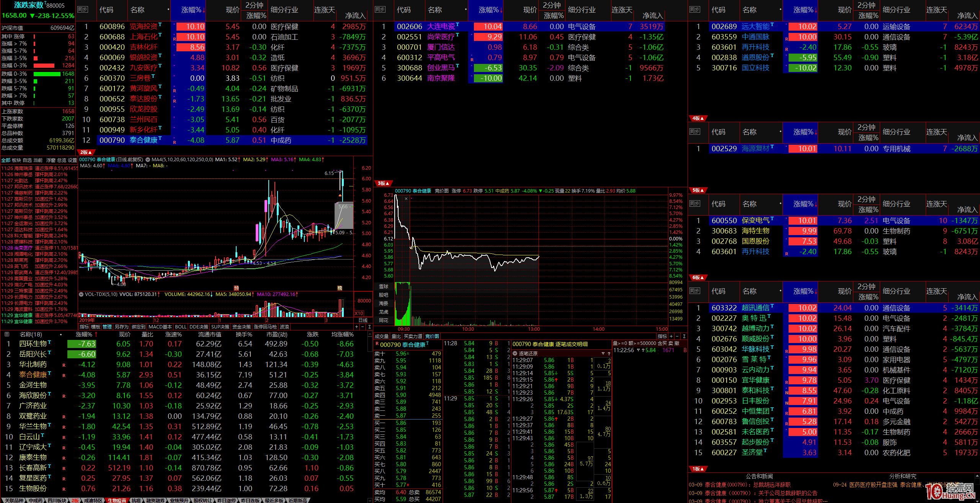
Task: Click the 同步 sync icon in first list header
Action: point(82,10)
